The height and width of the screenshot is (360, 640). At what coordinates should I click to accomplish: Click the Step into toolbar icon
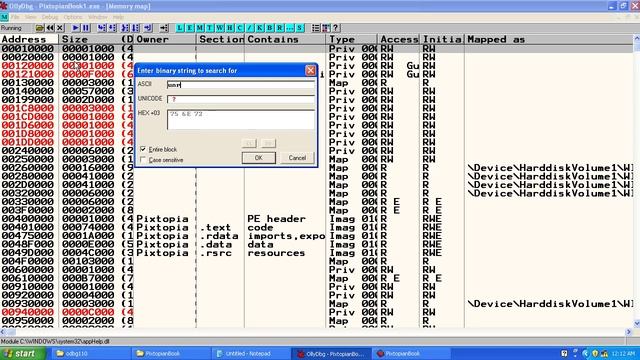pyautogui.click(x=101, y=28)
